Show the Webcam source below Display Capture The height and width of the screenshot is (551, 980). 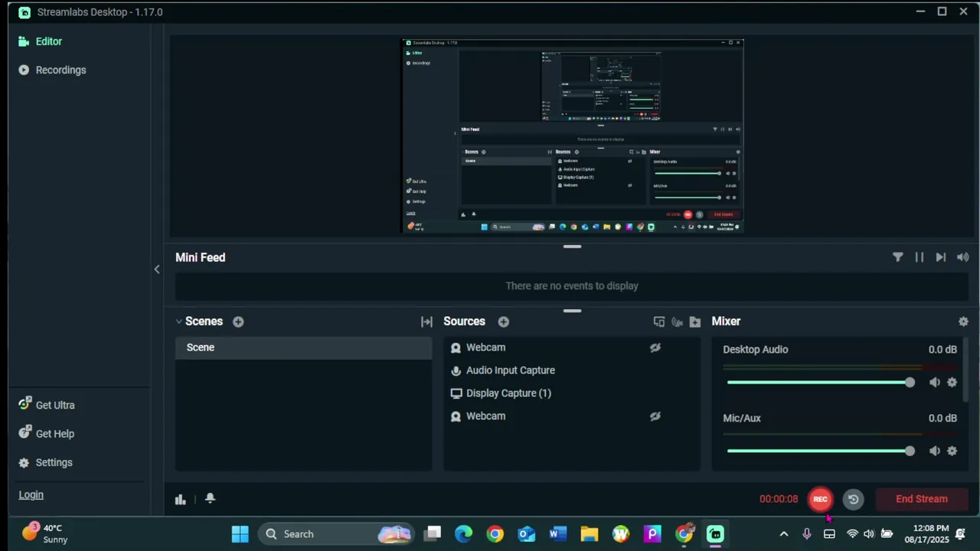pyautogui.click(x=655, y=416)
